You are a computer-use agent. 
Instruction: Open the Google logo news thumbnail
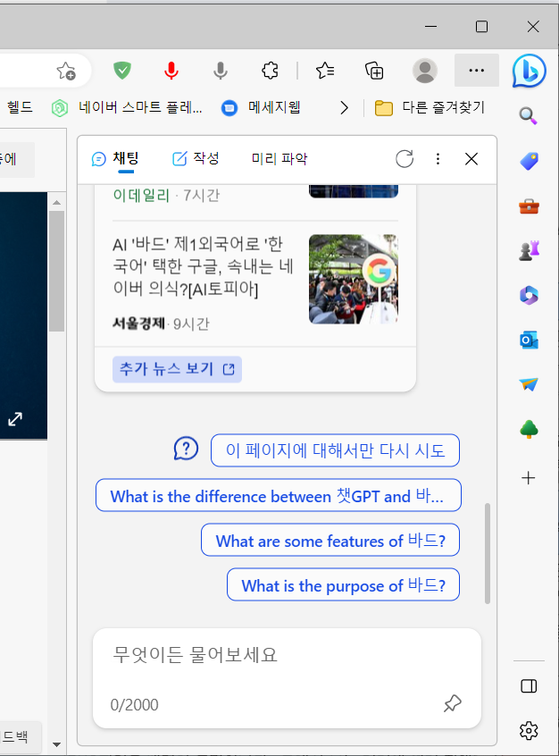click(354, 279)
